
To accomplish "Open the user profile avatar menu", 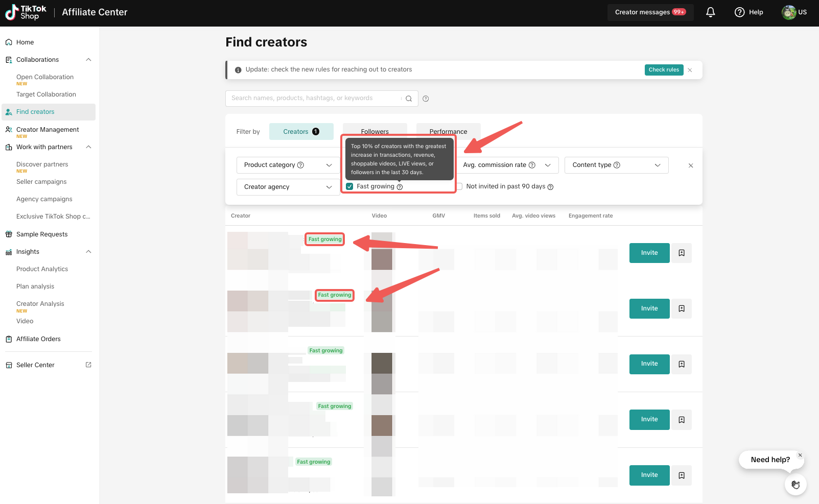I will (789, 12).
